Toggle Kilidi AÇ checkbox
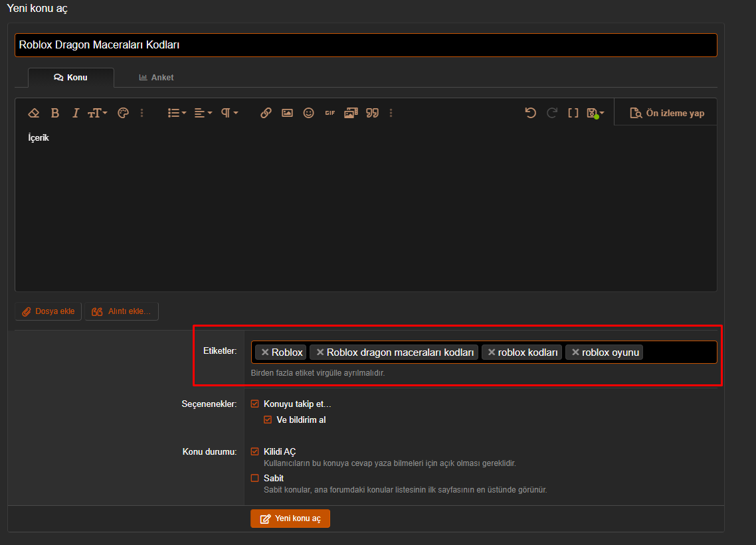Viewport: 756px width, 545px height. [x=254, y=451]
